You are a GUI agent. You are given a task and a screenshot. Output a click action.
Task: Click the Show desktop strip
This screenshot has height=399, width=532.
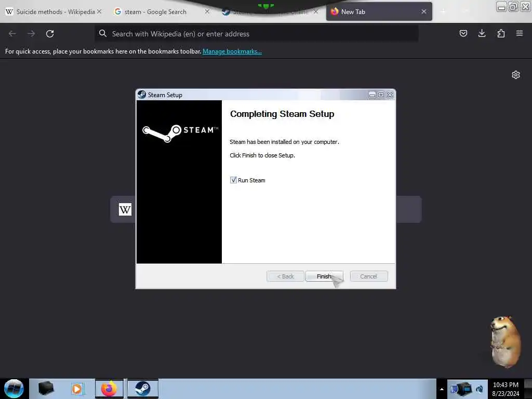[x=528, y=389]
